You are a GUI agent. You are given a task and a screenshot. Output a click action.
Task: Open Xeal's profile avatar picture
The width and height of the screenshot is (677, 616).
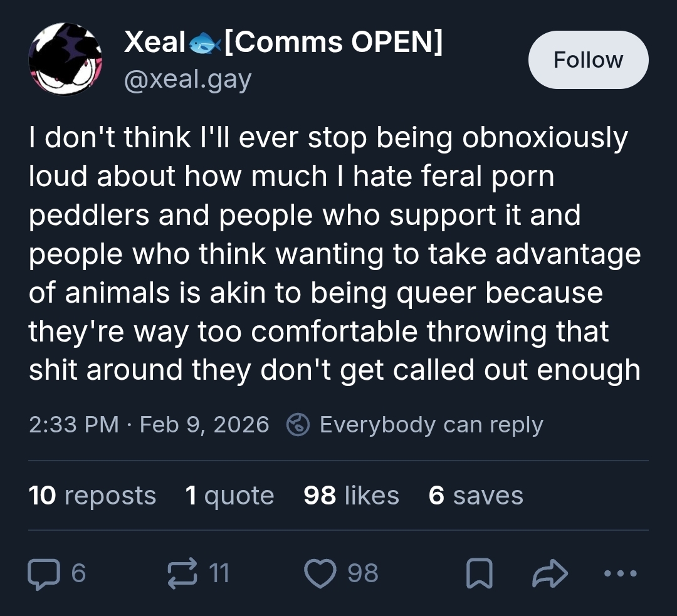click(65, 60)
